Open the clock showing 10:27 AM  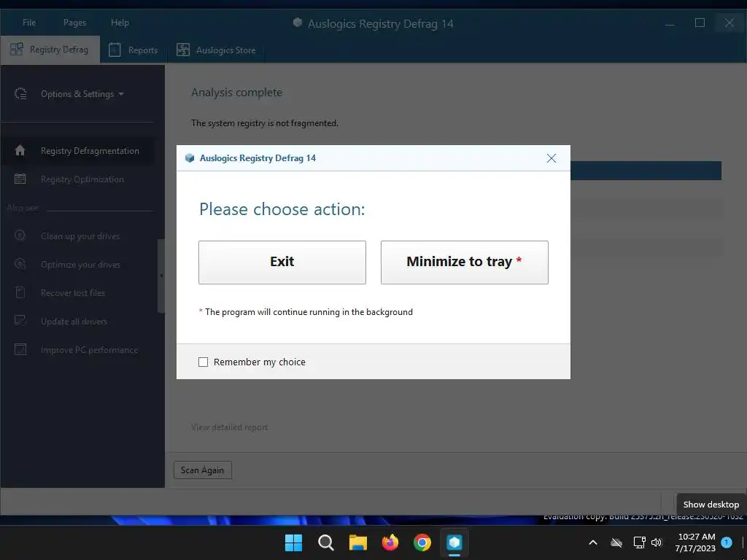pyautogui.click(x=695, y=542)
